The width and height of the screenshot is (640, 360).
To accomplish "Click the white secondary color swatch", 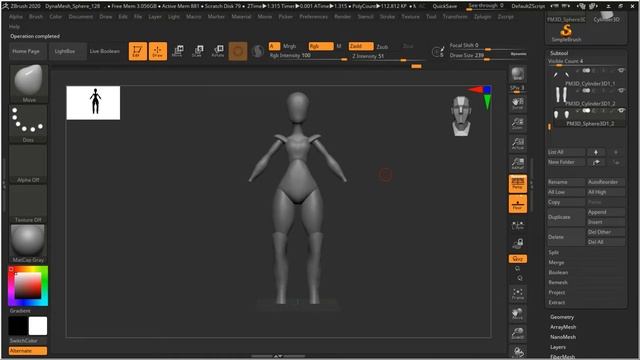I will point(38,326).
